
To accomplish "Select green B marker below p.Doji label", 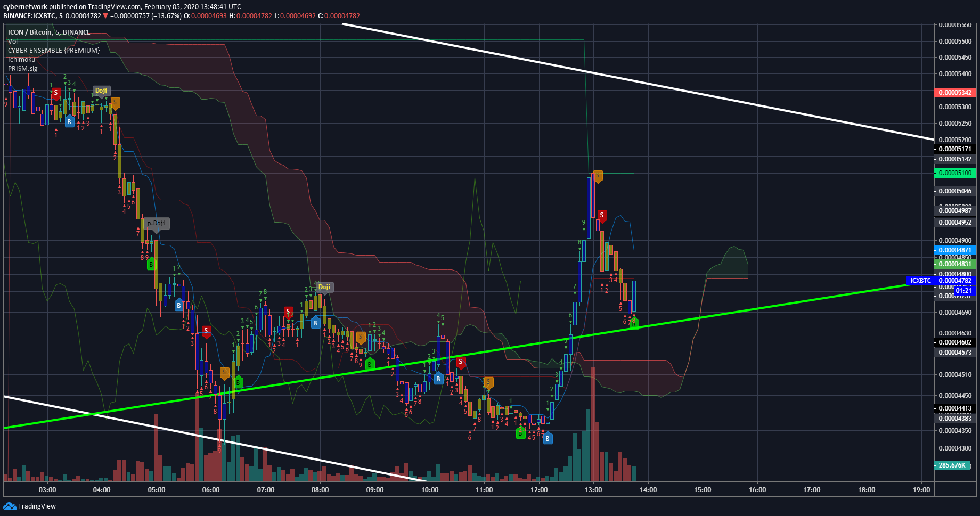I will (151, 264).
